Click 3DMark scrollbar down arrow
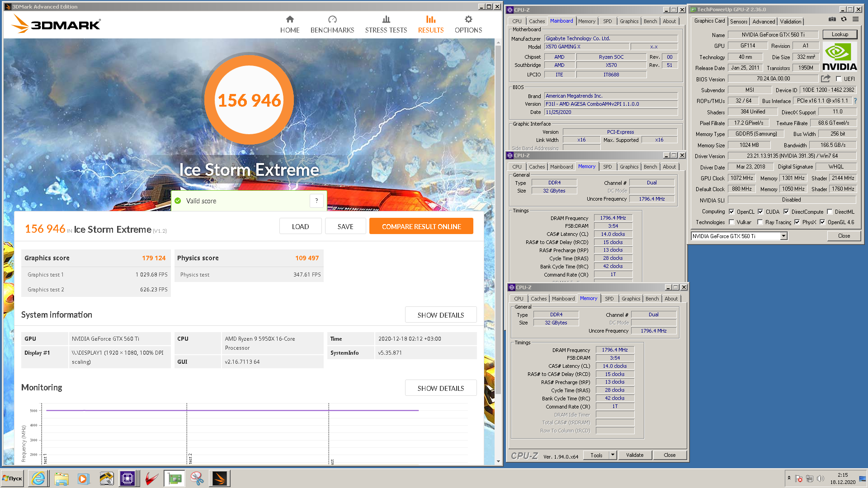 pyautogui.click(x=498, y=461)
